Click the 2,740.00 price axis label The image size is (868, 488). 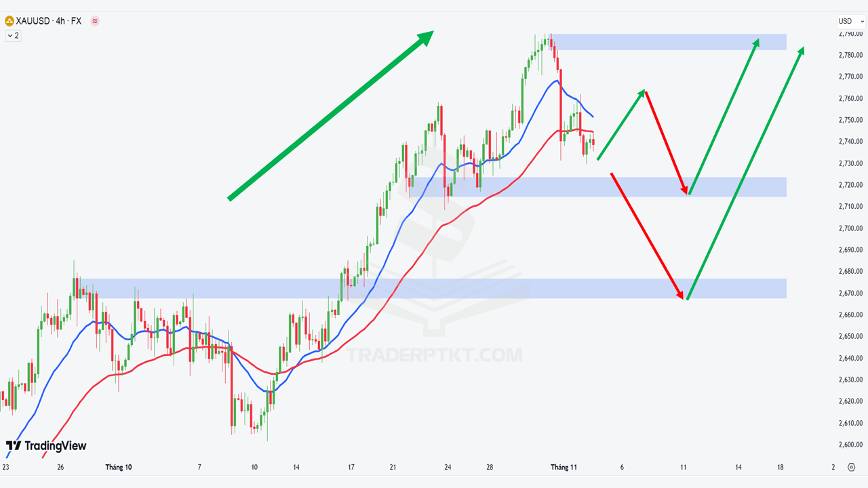(850, 142)
